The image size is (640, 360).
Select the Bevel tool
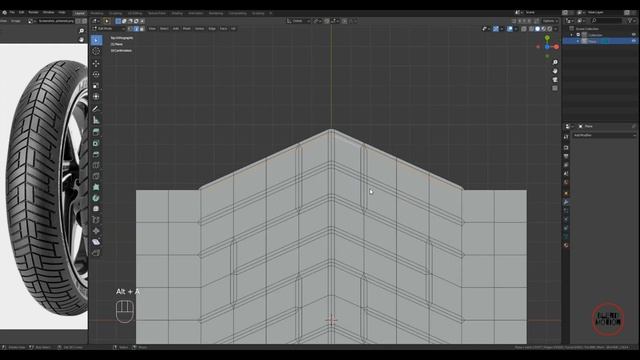click(x=96, y=154)
